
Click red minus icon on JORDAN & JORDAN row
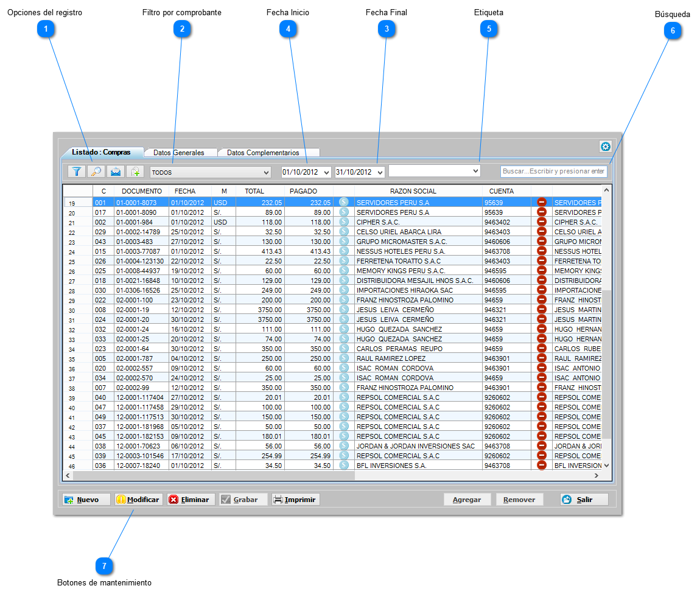click(x=542, y=445)
